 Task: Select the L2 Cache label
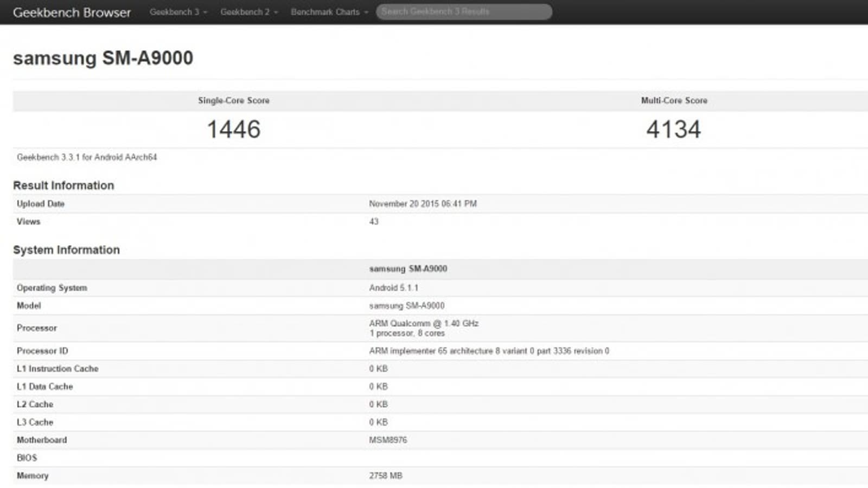[x=35, y=404]
